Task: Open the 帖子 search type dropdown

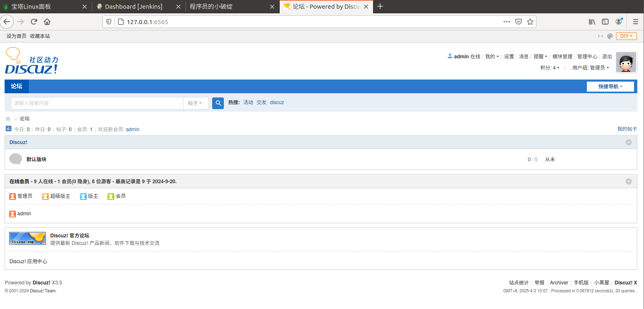Action: (195, 103)
